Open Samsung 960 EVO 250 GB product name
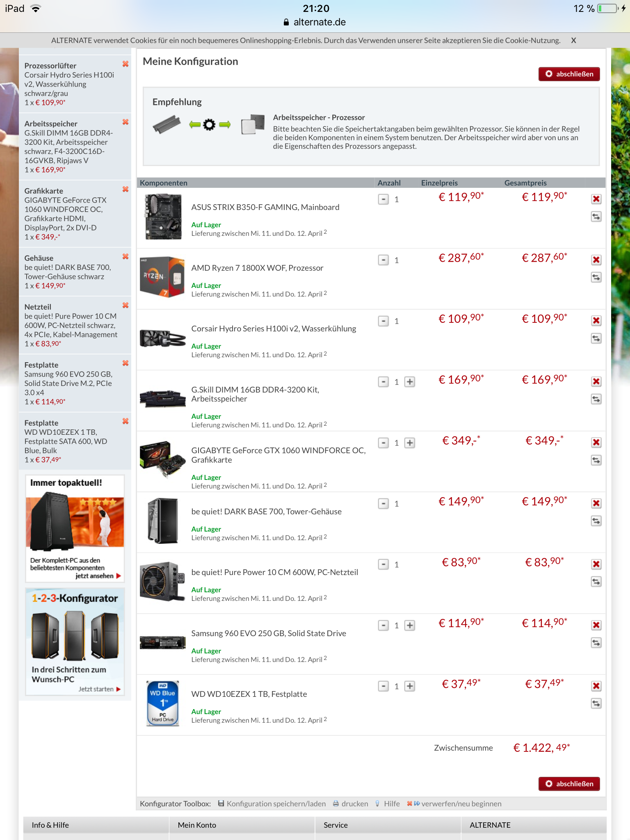 [269, 633]
